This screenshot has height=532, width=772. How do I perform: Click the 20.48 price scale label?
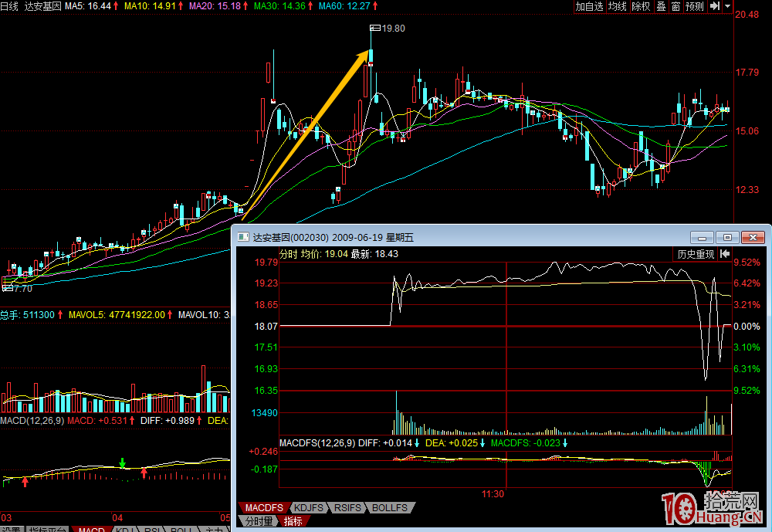click(x=747, y=15)
